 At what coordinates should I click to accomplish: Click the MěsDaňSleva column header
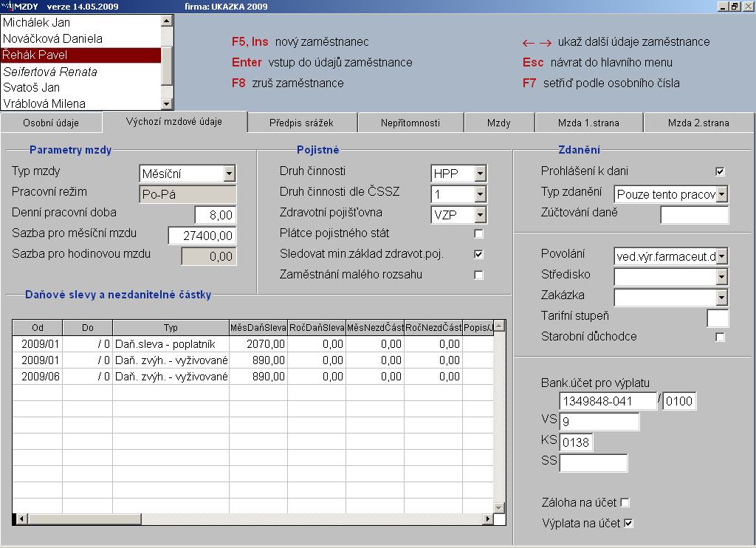click(x=258, y=328)
